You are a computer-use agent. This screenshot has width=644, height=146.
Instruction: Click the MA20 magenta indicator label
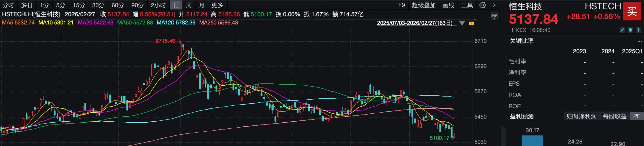click(x=96, y=23)
